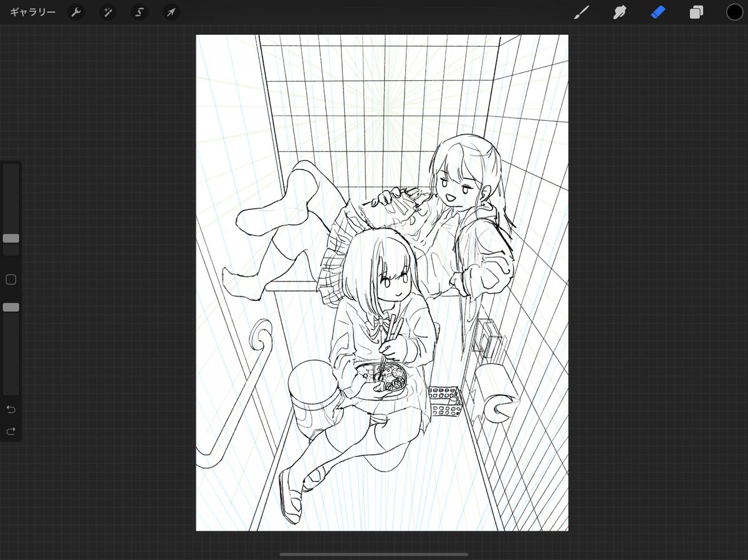Tap the drawing canvas artwork
748x560 pixels.
[x=382, y=283]
